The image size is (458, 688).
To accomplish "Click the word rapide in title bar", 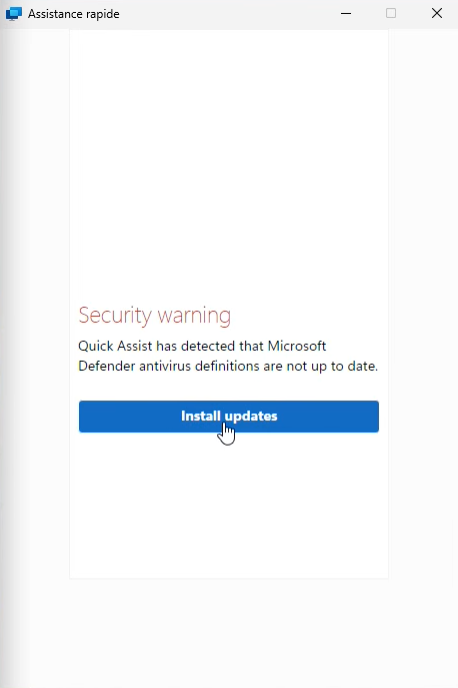I will click(x=100, y=14).
